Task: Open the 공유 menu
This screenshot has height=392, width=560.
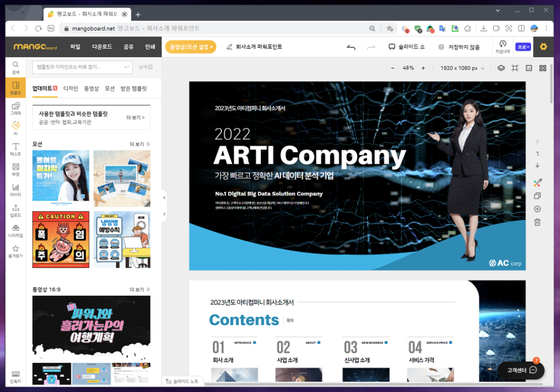Action: point(128,47)
